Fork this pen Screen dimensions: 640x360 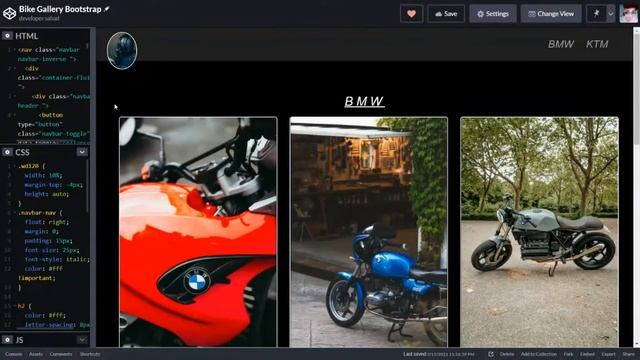click(568, 354)
